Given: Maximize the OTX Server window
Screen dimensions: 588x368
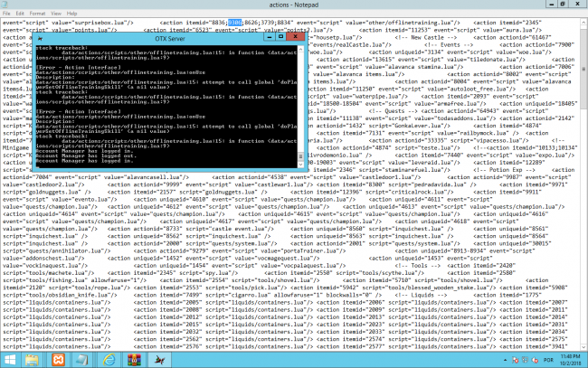Looking at the screenshot, I should pyautogui.click(x=280, y=36).
